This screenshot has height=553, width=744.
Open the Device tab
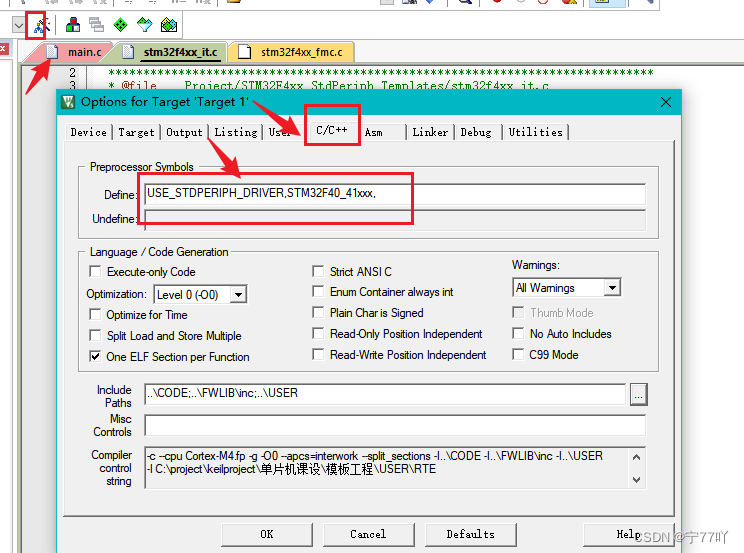pos(89,132)
